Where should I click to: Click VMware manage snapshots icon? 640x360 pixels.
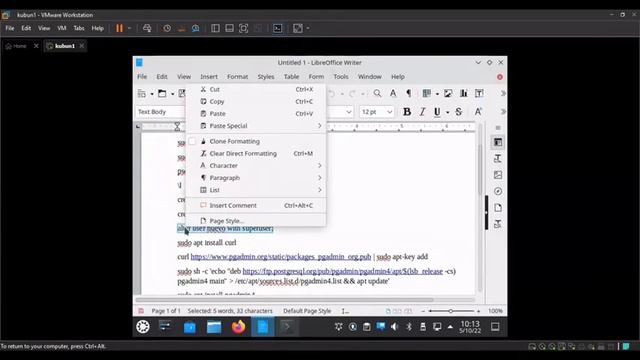pyautogui.click(x=196, y=28)
